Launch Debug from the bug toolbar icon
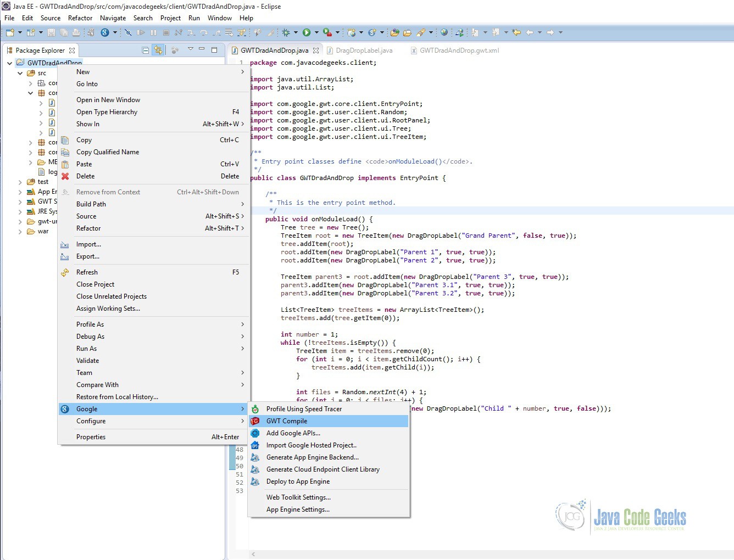 point(285,32)
